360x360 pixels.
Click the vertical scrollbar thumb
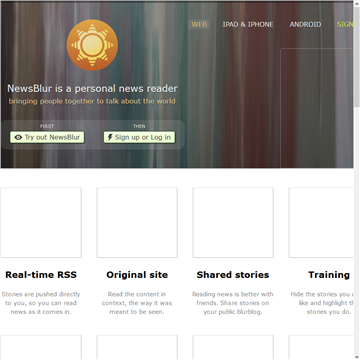357,57
